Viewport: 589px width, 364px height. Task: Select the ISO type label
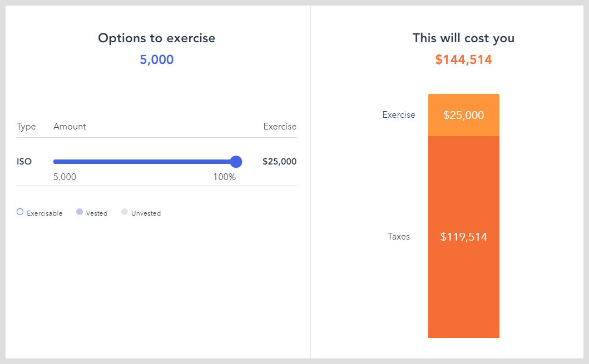click(24, 161)
